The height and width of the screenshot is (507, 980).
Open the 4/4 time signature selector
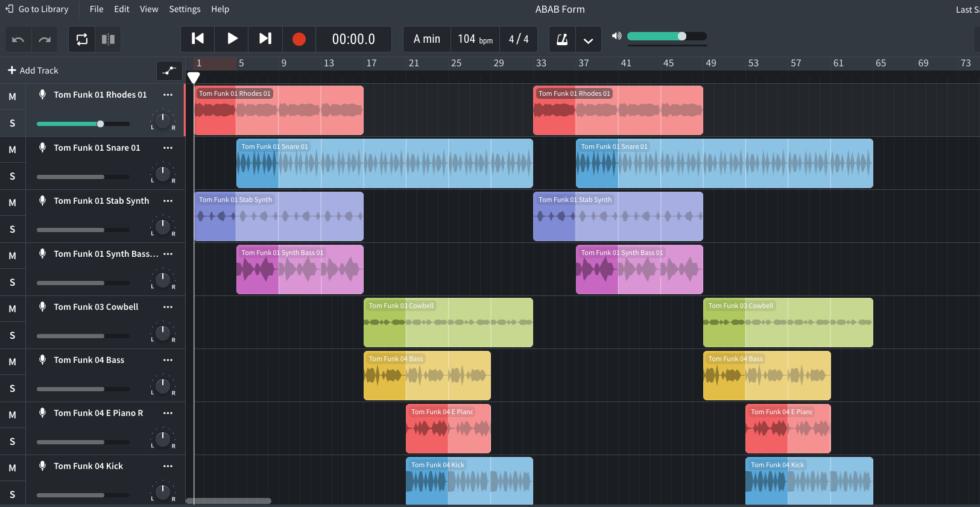[x=519, y=39]
